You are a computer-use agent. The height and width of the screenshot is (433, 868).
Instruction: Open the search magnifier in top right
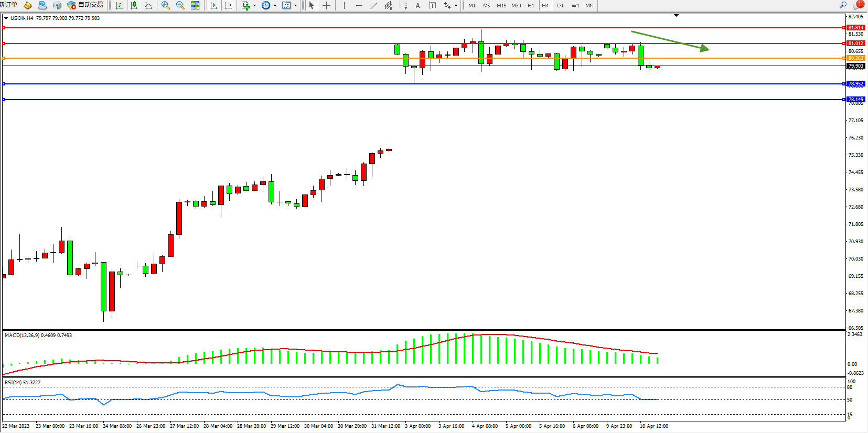tap(843, 5)
